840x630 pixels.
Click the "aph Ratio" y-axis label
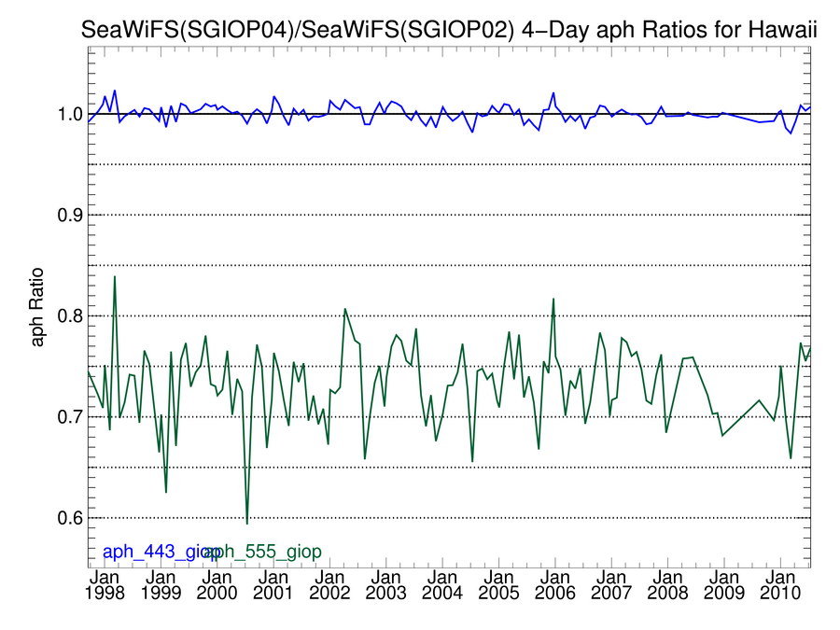(36, 307)
